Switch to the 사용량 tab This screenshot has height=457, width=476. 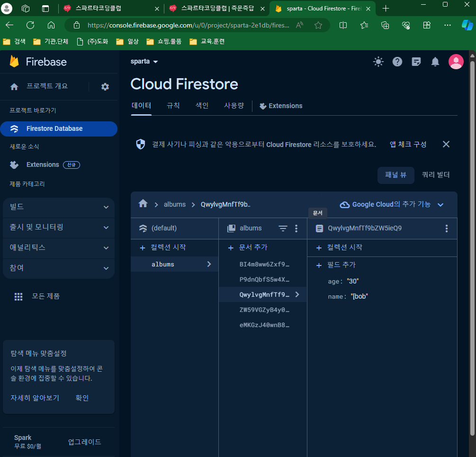[x=234, y=106]
